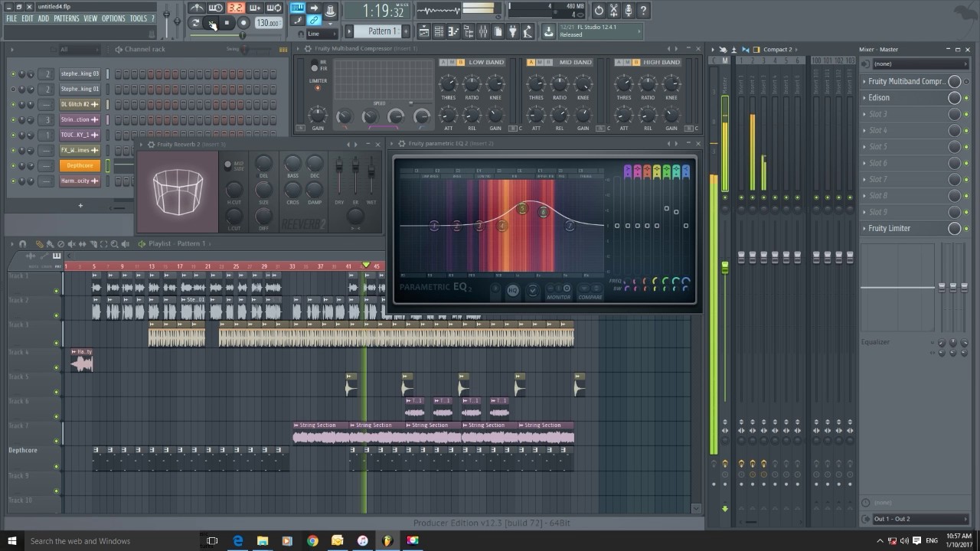980x551 pixels.
Task: Open the Playlist view from toolbar
Action: pos(425,31)
